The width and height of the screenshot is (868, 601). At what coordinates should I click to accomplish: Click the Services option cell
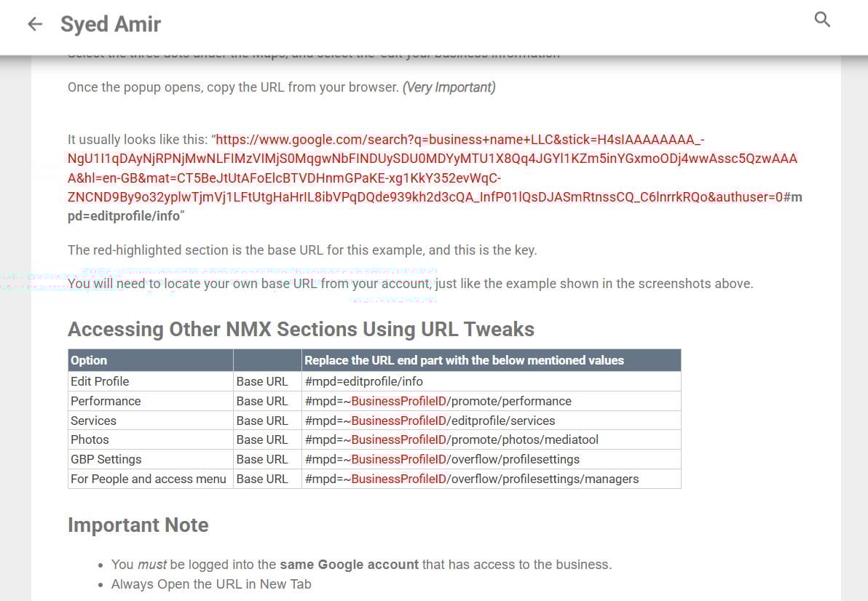click(93, 421)
